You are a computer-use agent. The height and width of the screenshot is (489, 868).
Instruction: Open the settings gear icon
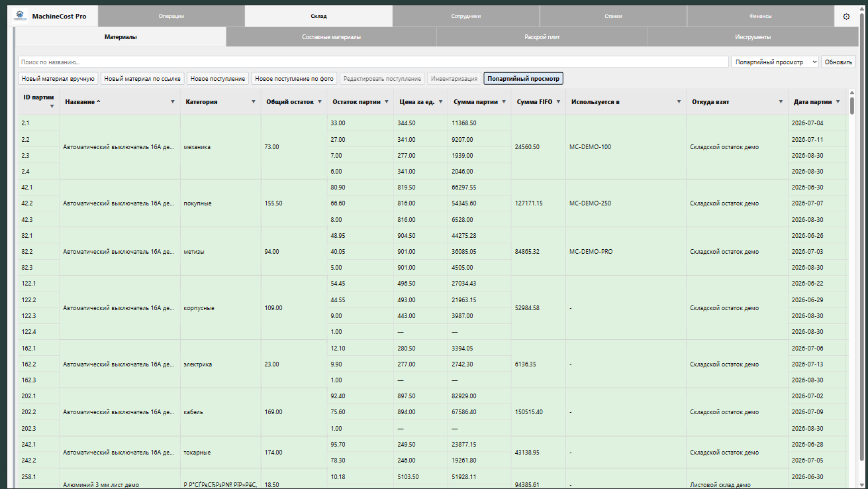point(846,17)
